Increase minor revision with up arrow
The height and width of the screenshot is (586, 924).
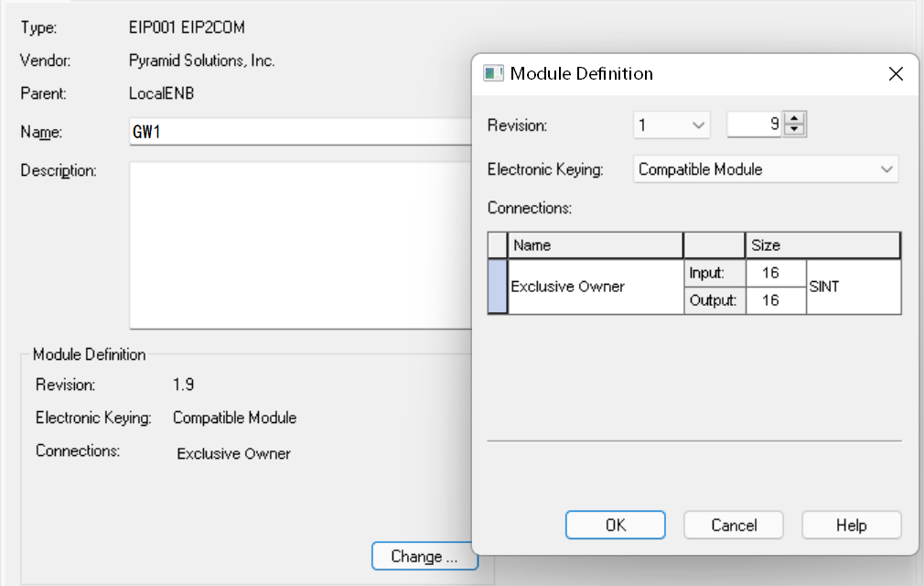pyautogui.click(x=794, y=118)
